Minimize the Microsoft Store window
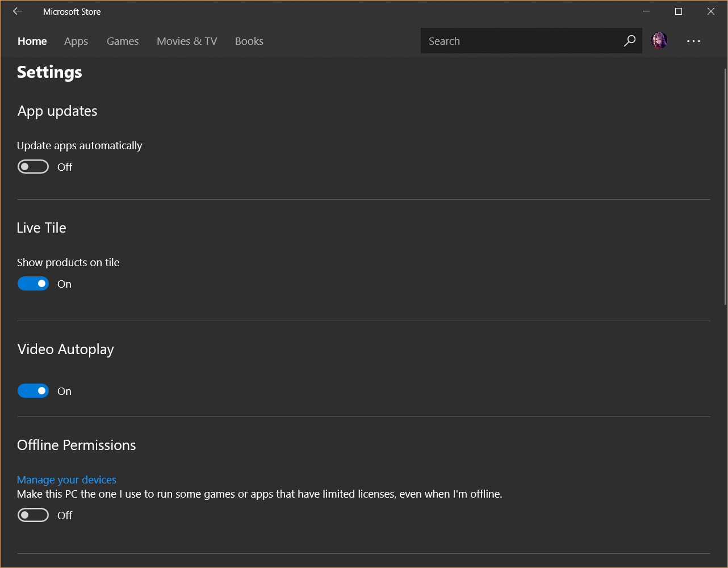Viewport: 728px width, 568px height. tap(646, 11)
